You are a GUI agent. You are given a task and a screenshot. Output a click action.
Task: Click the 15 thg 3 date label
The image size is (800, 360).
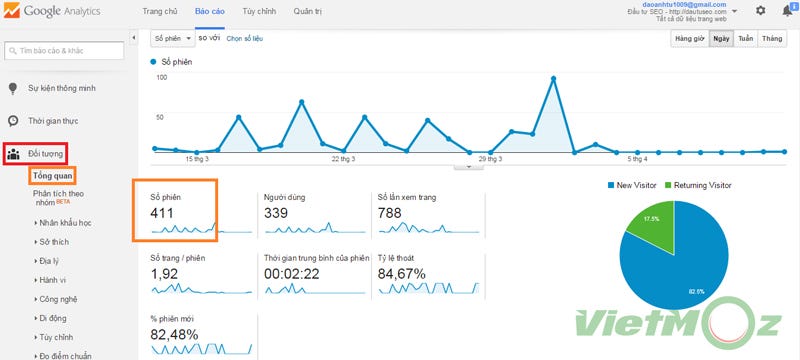(x=197, y=159)
